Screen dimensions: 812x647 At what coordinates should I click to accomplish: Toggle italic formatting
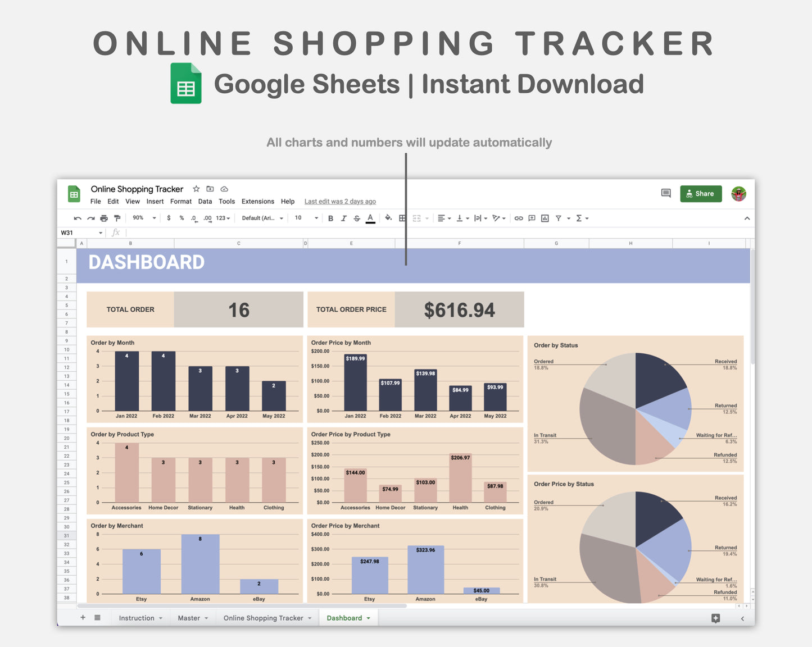tap(343, 218)
